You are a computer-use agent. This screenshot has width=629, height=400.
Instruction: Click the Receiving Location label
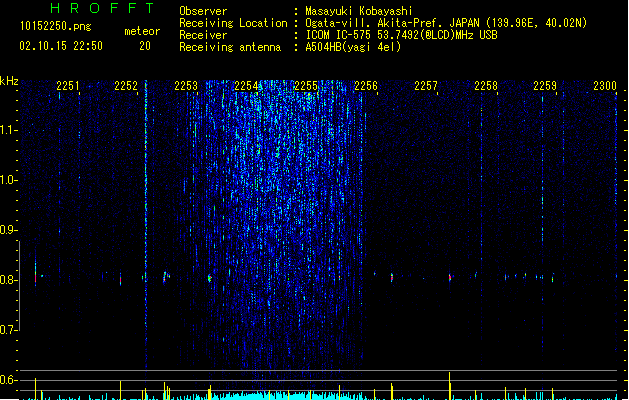pyautogui.click(x=233, y=23)
